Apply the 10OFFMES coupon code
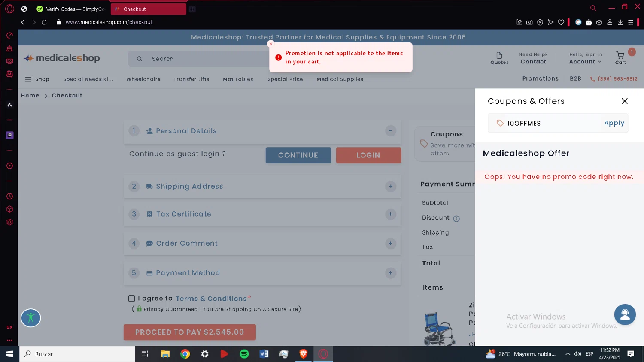The height and width of the screenshot is (362, 644). pyautogui.click(x=614, y=123)
